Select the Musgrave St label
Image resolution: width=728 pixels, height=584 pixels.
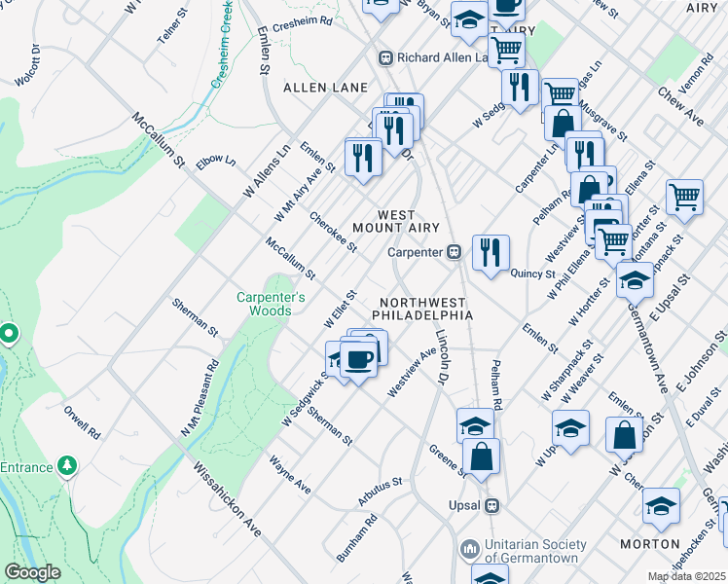click(603, 122)
